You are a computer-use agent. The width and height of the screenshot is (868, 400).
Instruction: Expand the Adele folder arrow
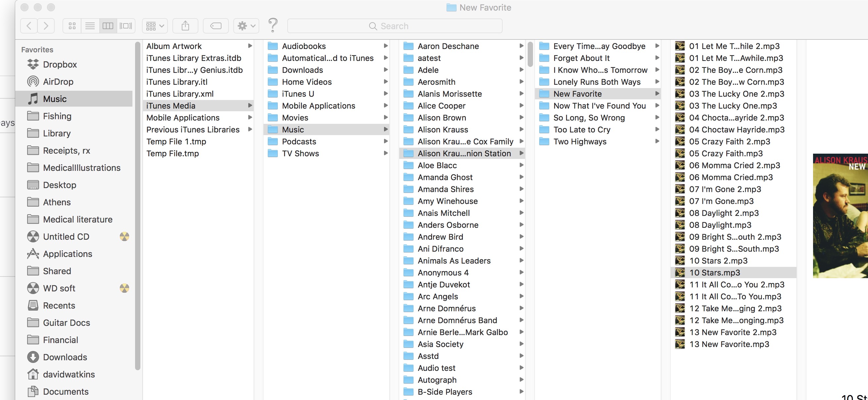coord(522,70)
